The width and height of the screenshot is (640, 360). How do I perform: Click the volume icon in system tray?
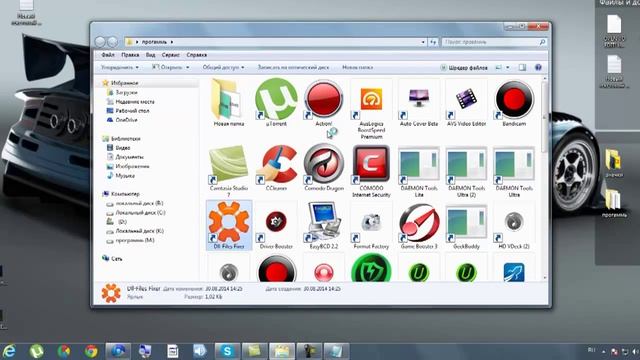tap(635, 351)
